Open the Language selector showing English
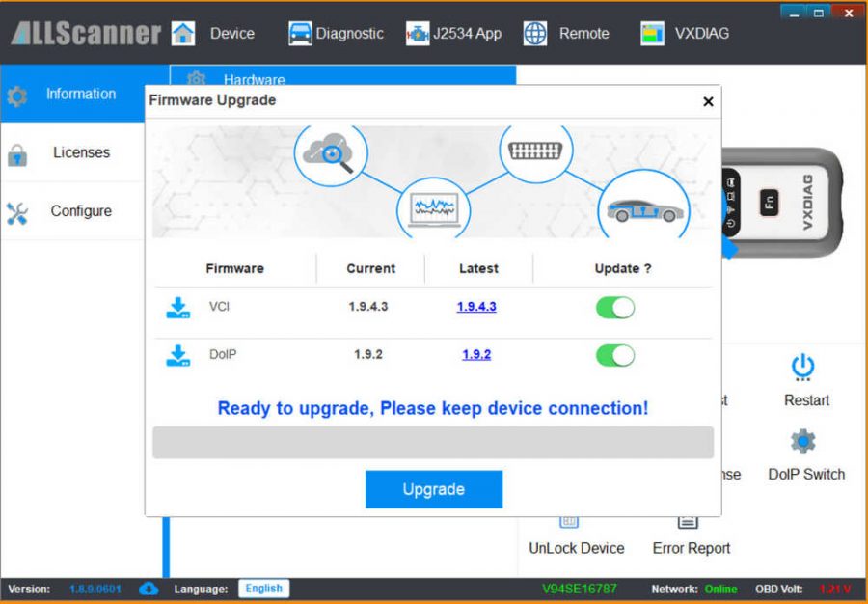The width and height of the screenshot is (868, 604). pyautogui.click(x=264, y=589)
